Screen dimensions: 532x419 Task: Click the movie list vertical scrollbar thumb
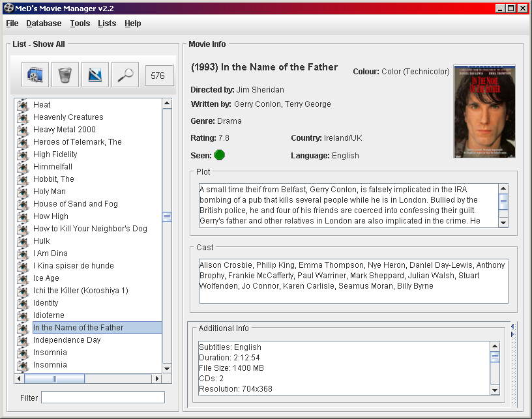click(167, 217)
